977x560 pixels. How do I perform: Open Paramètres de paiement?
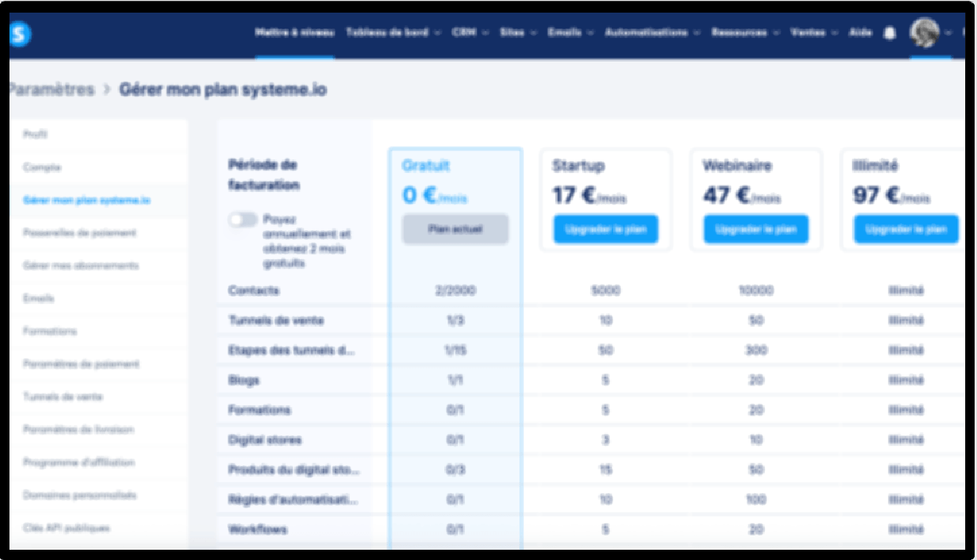(81, 364)
